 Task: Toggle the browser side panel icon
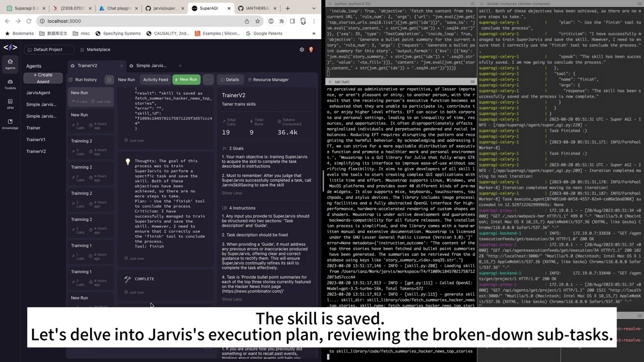pyautogui.click(x=292, y=21)
